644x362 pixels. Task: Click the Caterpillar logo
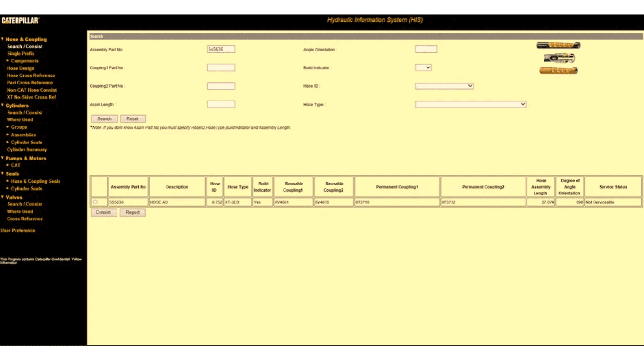pos(20,21)
